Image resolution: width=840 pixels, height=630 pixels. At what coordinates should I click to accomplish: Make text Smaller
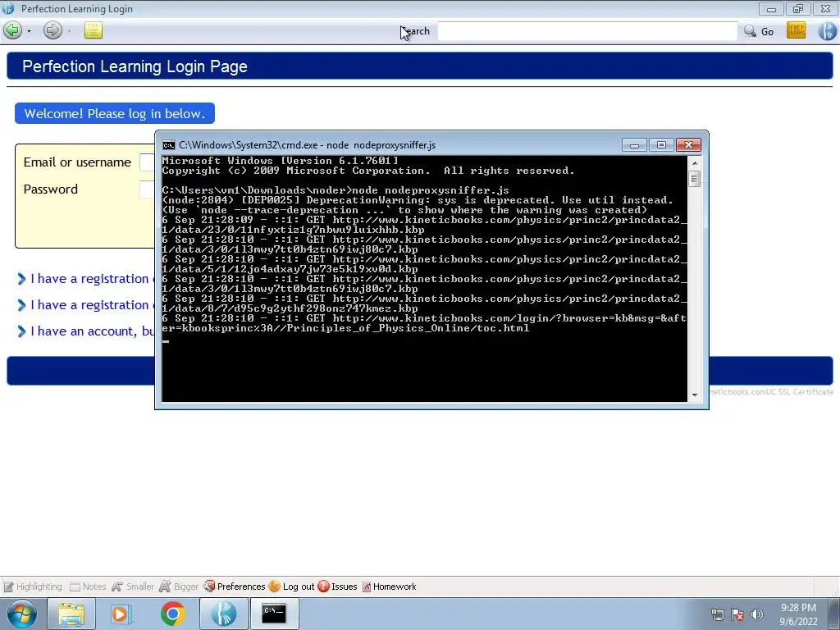pyautogui.click(x=133, y=587)
